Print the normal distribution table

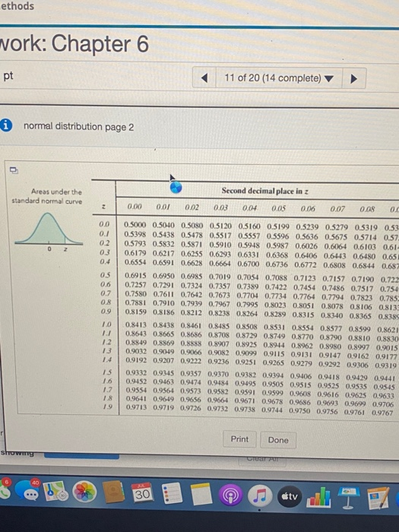pyautogui.click(x=239, y=439)
